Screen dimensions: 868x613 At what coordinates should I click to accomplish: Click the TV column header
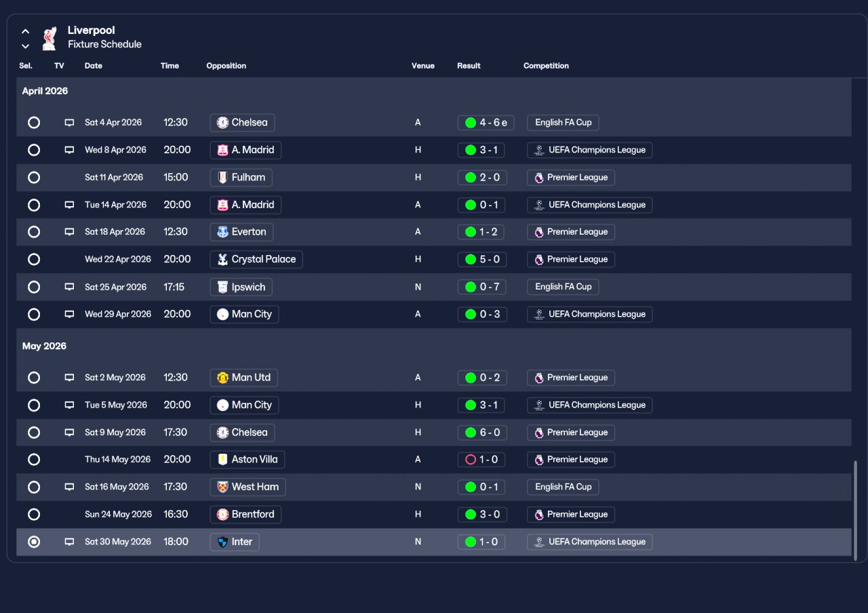pos(59,66)
